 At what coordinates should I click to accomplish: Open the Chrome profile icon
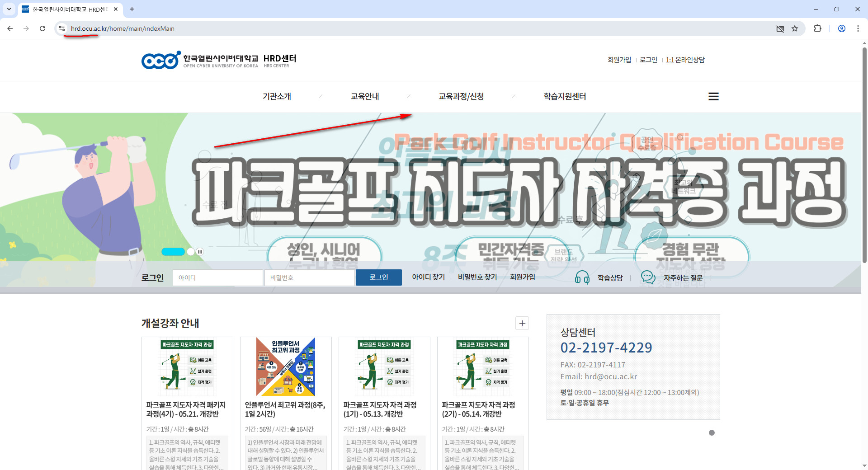pyautogui.click(x=842, y=28)
